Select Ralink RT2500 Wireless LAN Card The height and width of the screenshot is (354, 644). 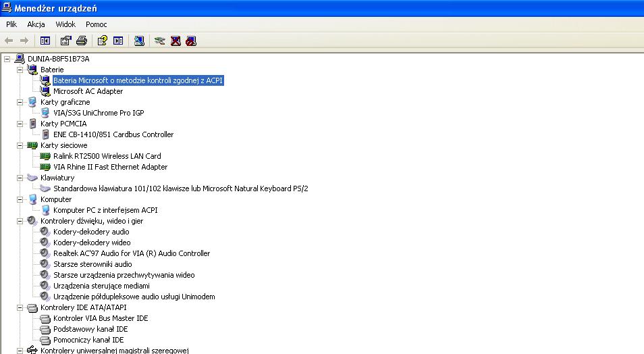tap(107, 156)
